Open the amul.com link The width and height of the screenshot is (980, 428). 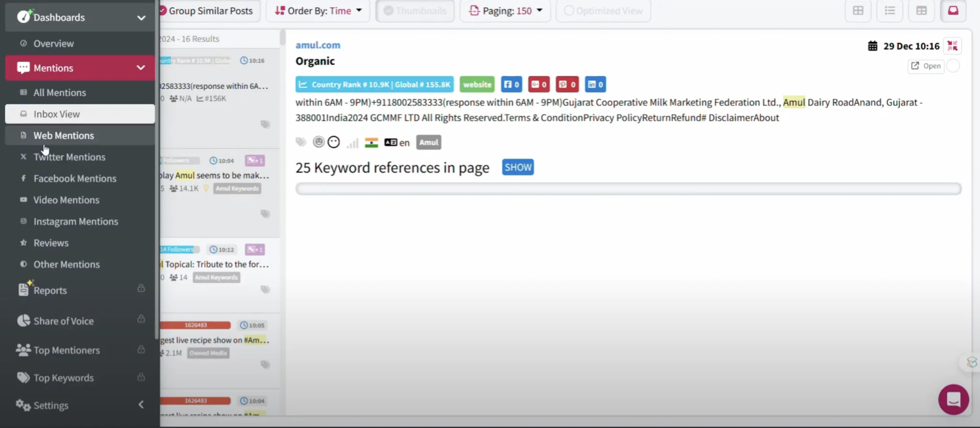tap(318, 45)
